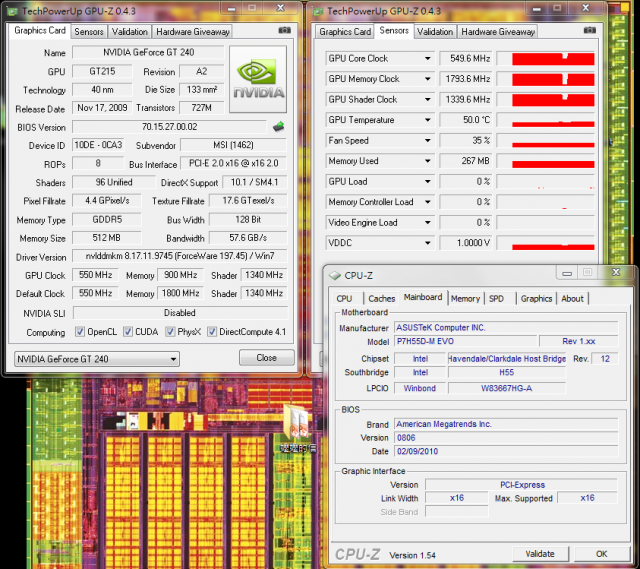Screen dimensions: 640x569
Task: Open the Memory Used sensor dropdown
Action: click(427, 161)
